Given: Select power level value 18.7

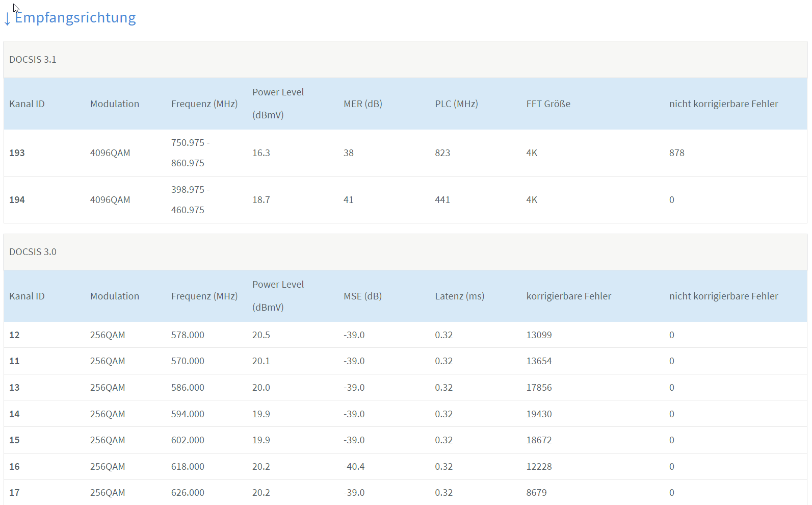Looking at the screenshot, I should click(261, 200).
